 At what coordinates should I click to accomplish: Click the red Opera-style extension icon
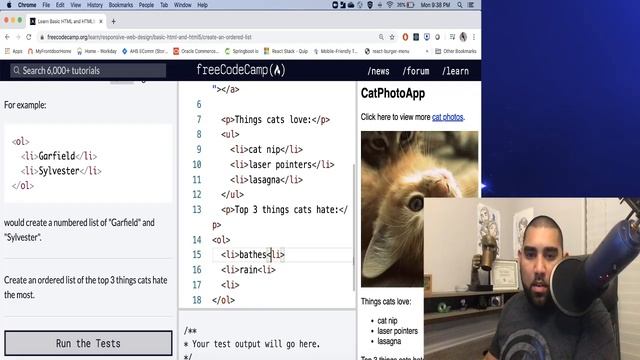pyautogui.click(x=405, y=37)
